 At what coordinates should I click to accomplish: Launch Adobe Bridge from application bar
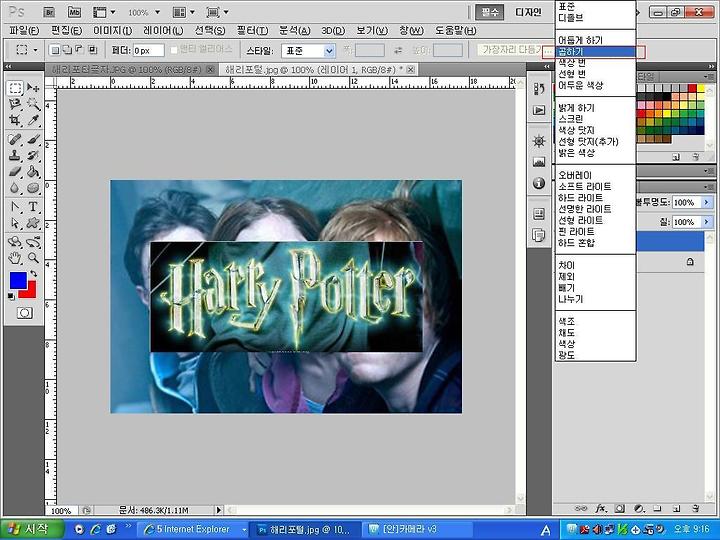point(50,12)
